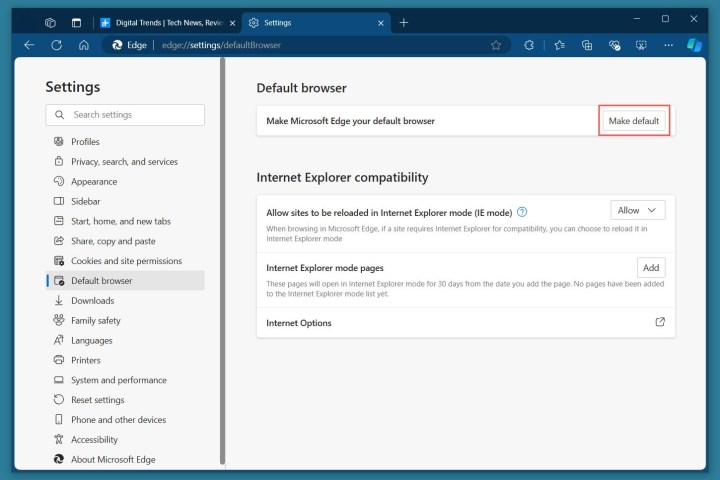720x480 pixels.
Task: Open the Copilot sidebar icon
Action: click(695, 45)
